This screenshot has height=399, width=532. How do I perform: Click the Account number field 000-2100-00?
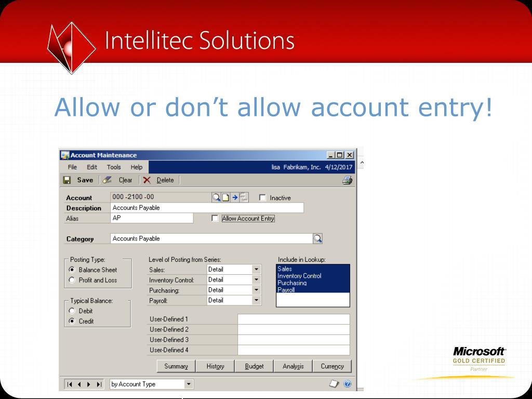point(161,197)
